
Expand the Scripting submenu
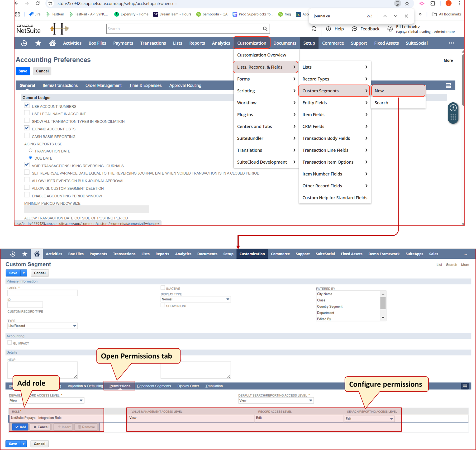point(266,91)
